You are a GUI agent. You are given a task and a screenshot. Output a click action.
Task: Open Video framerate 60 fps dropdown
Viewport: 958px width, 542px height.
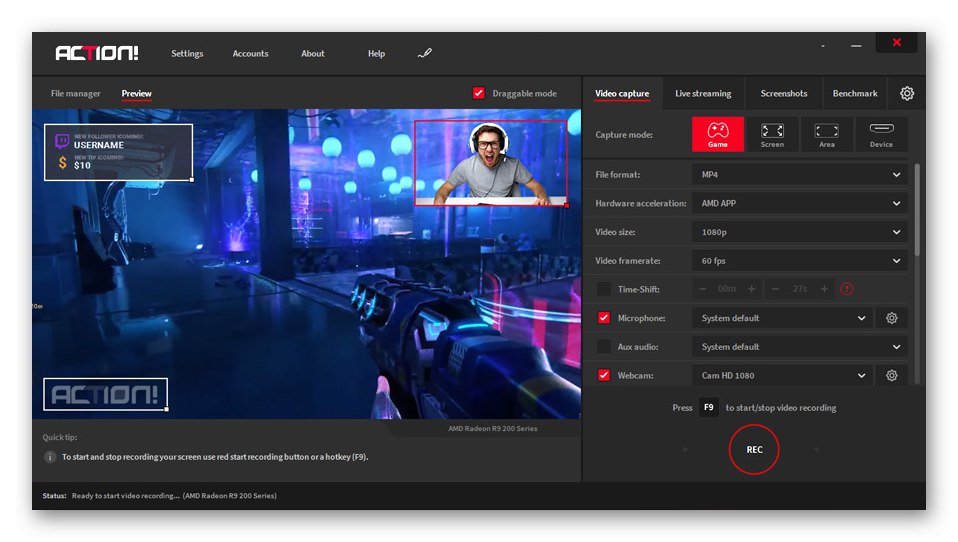pyautogui.click(x=799, y=260)
